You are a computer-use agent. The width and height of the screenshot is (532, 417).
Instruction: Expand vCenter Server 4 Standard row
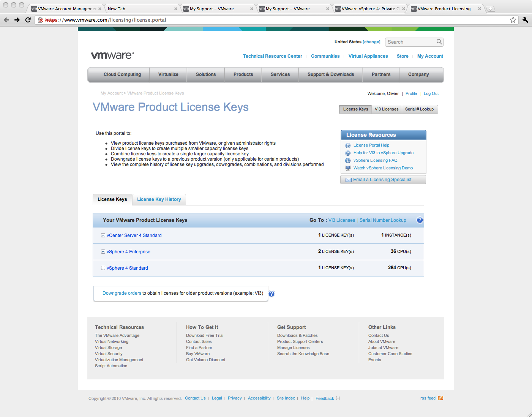(103, 235)
